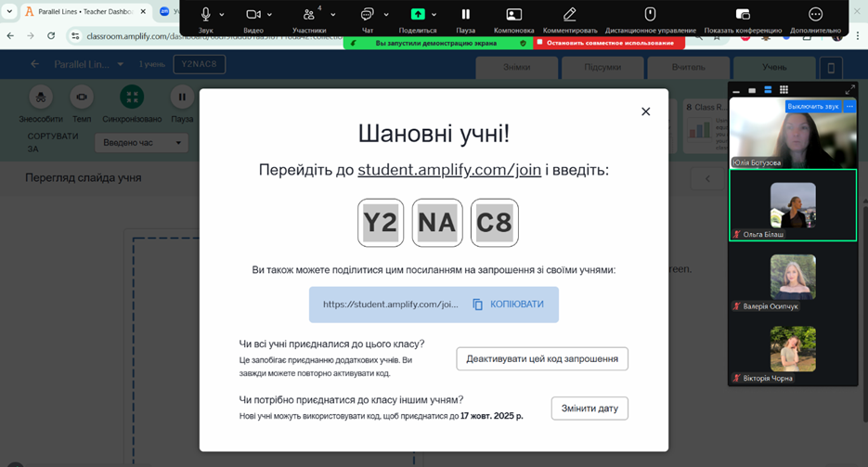
Task: Click the Показать конференцию icon
Action: pos(742,14)
